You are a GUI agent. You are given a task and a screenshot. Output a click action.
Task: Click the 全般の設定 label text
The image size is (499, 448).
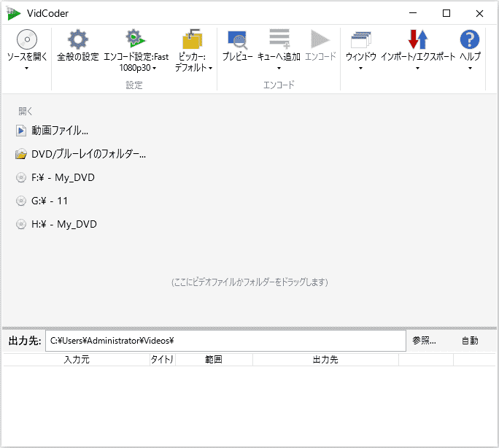[78, 57]
